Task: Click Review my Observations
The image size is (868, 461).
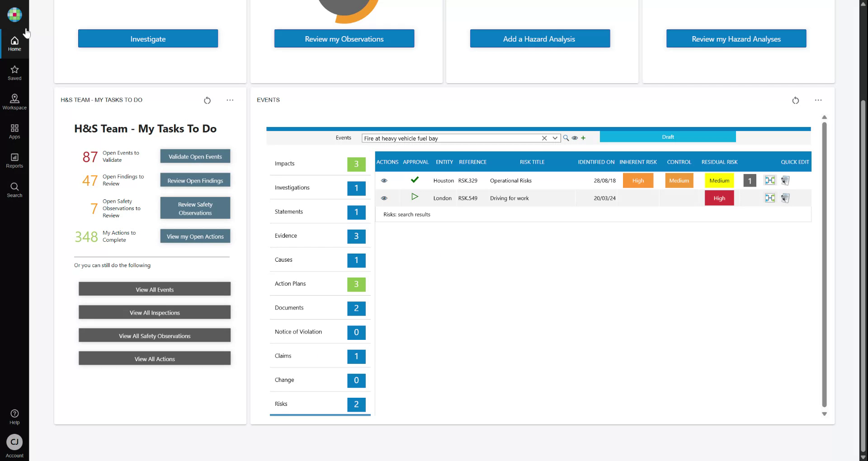Action: pos(344,38)
